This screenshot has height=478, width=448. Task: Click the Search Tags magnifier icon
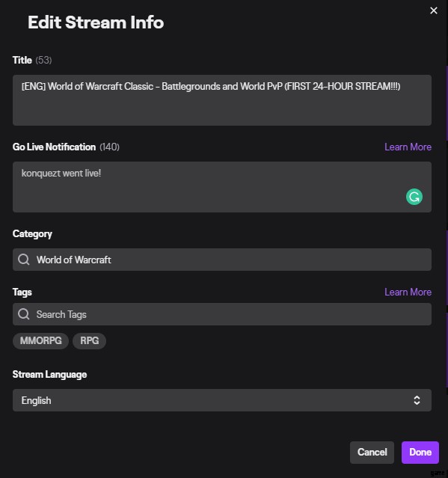coord(24,314)
